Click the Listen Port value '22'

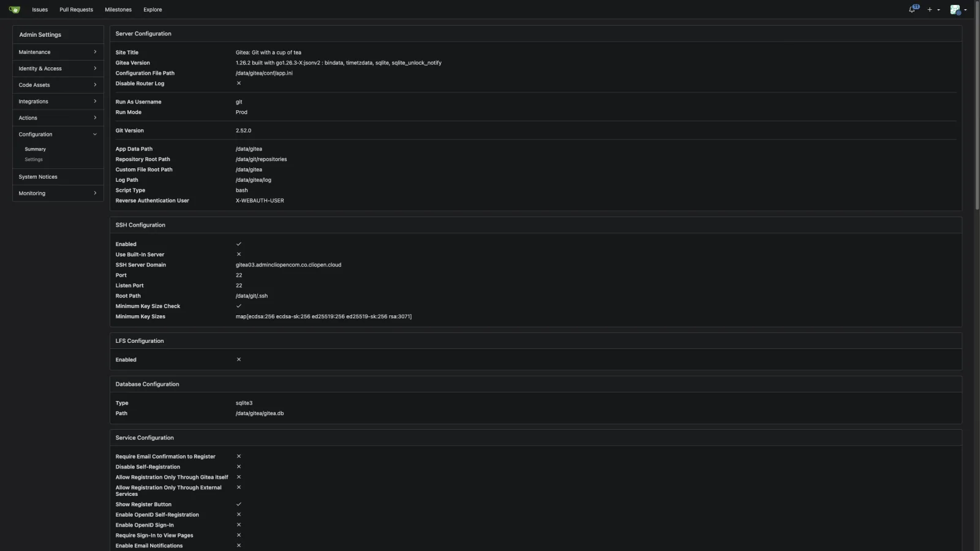[239, 286]
